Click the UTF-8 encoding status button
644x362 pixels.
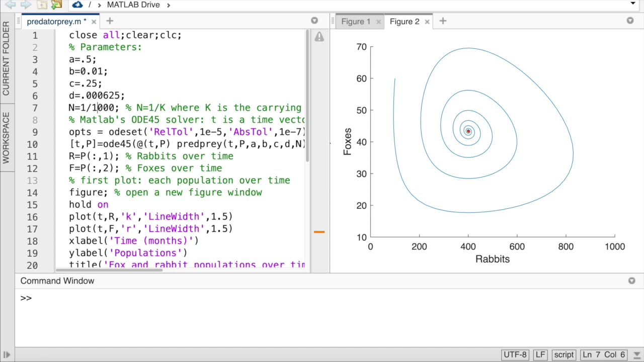[515, 354]
